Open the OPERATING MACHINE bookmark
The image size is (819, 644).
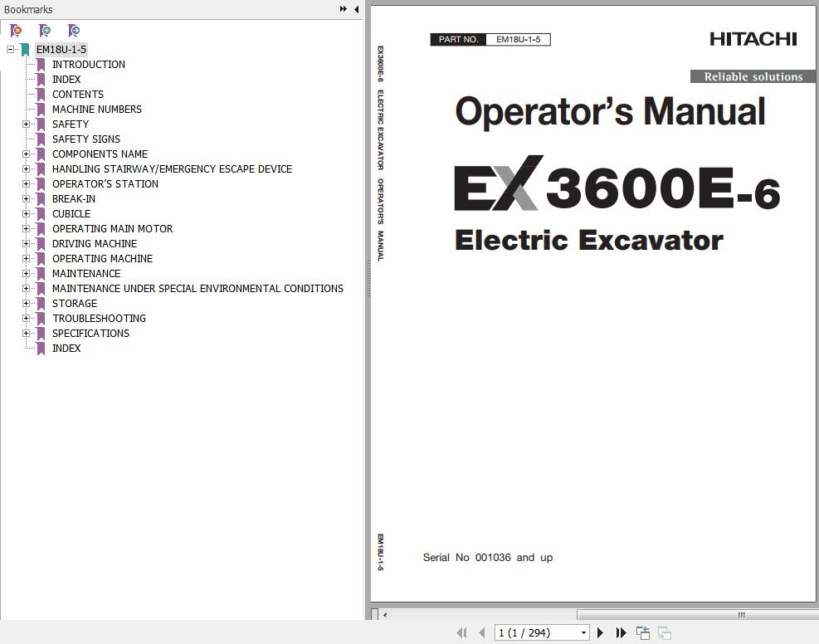click(x=102, y=259)
